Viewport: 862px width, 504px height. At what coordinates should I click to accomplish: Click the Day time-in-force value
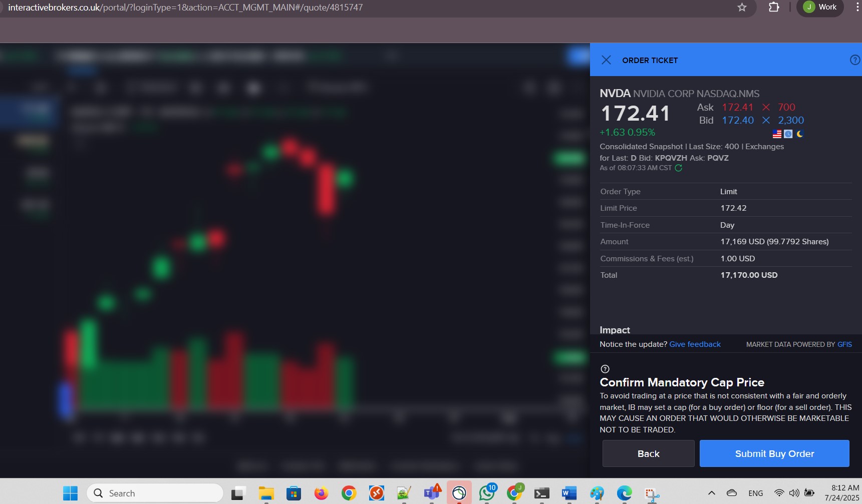(727, 225)
